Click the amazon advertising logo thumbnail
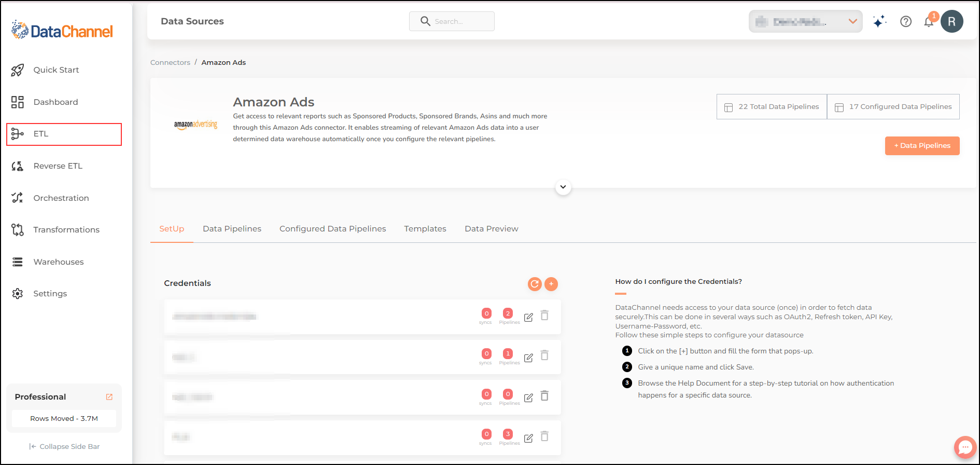980x465 pixels. (195, 125)
